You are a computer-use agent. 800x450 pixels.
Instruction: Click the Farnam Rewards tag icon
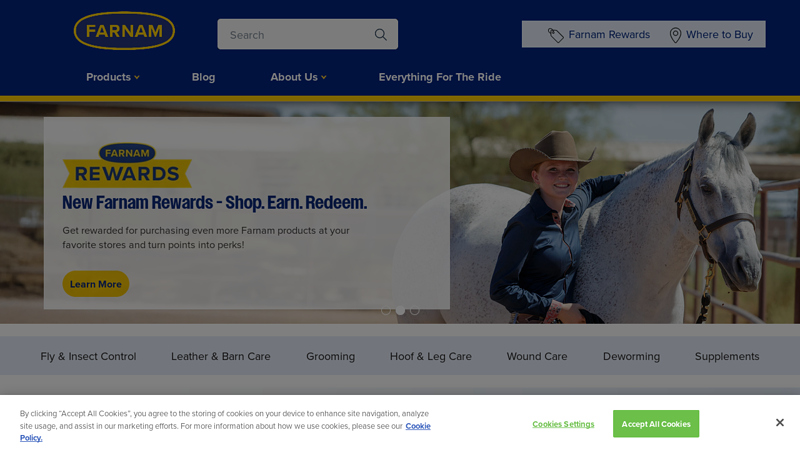click(556, 35)
